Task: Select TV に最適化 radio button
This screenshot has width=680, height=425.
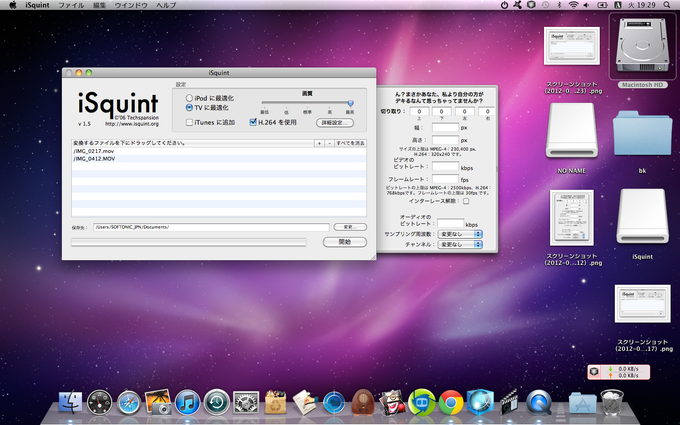Action: 189,107
